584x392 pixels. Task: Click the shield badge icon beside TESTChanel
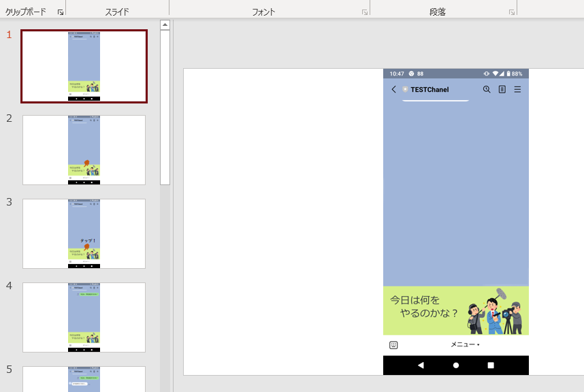point(405,89)
